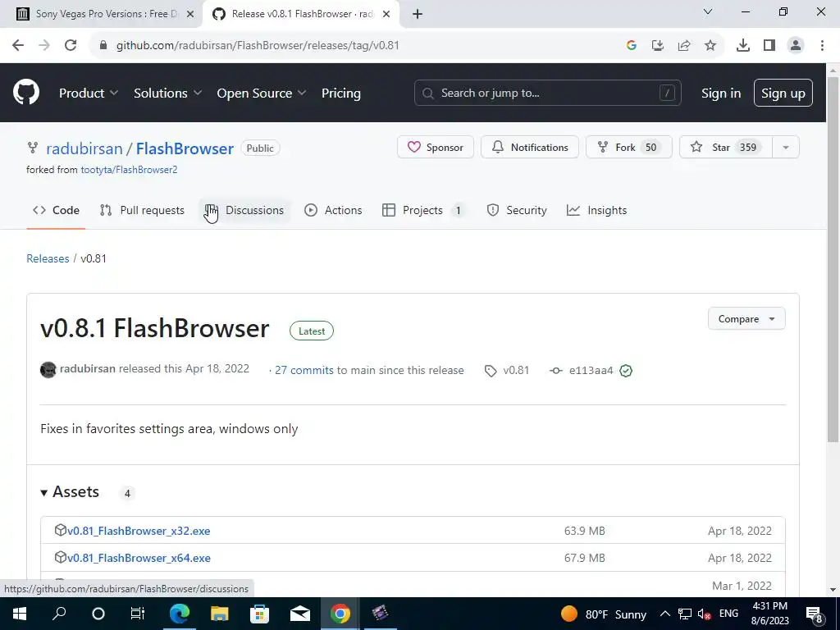Switch to Discussions tab
The image size is (840, 630).
point(244,211)
